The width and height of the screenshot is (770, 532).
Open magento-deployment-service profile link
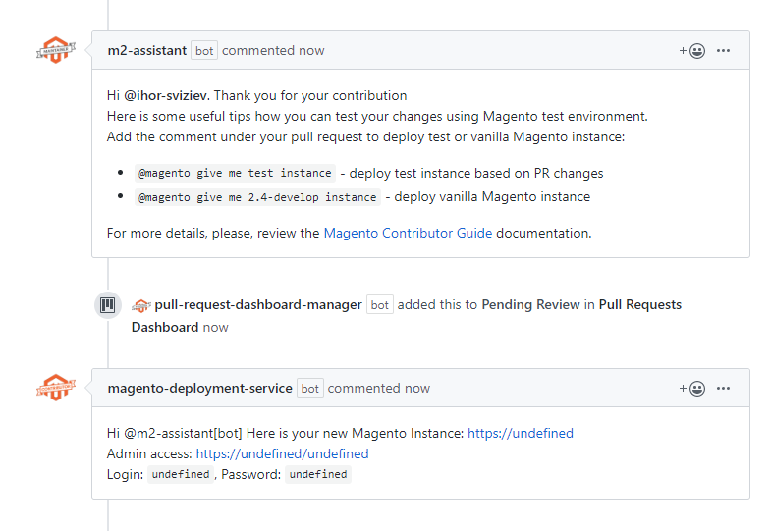pyautogui.click(x=200, y=389)
